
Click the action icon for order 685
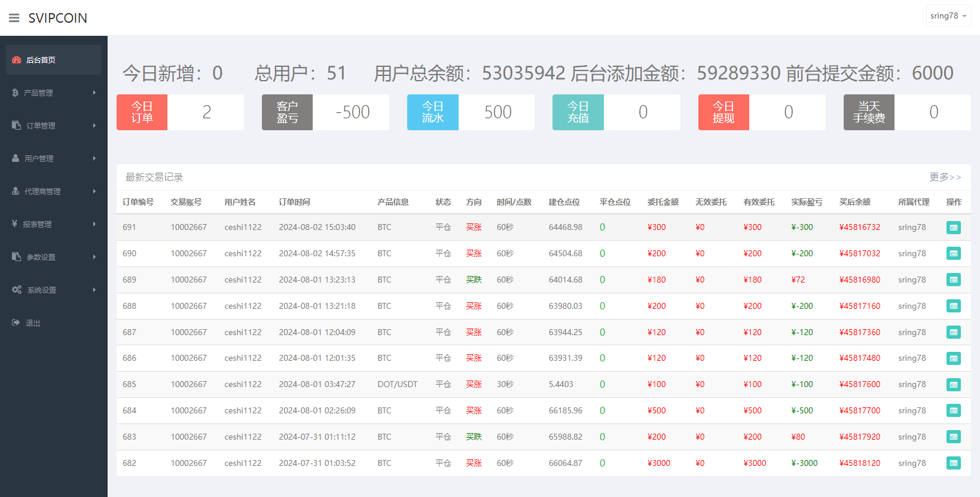[x=953, y=385]
